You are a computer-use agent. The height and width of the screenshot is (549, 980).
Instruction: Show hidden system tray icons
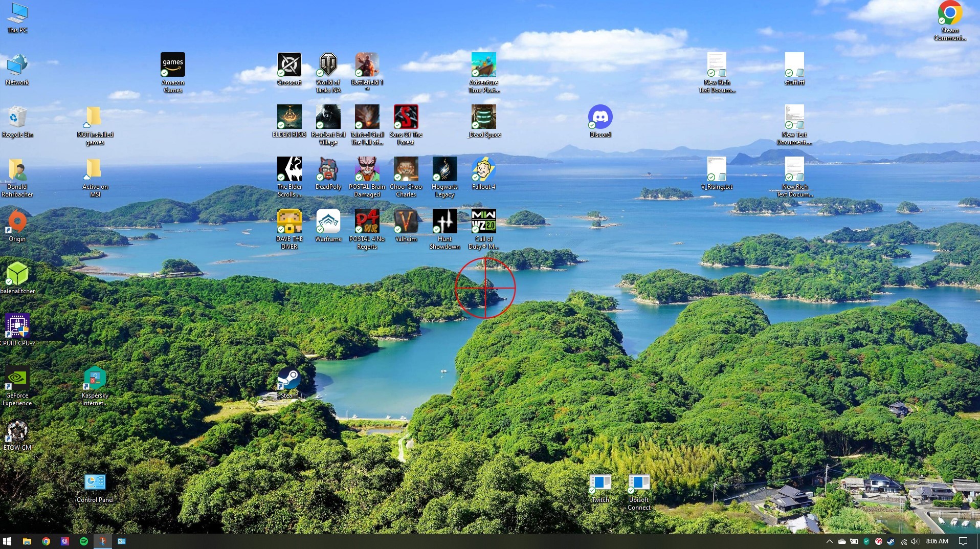829,541
